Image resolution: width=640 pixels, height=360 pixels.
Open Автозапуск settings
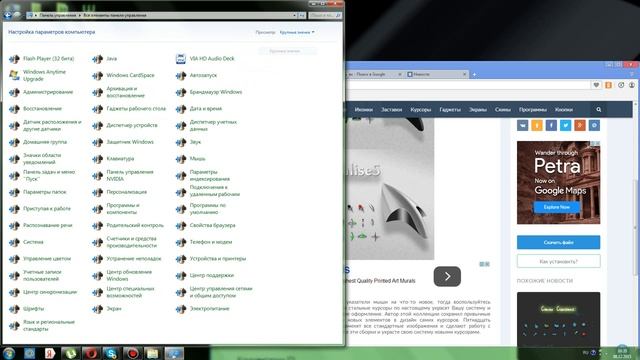click(x=197, y=76)
